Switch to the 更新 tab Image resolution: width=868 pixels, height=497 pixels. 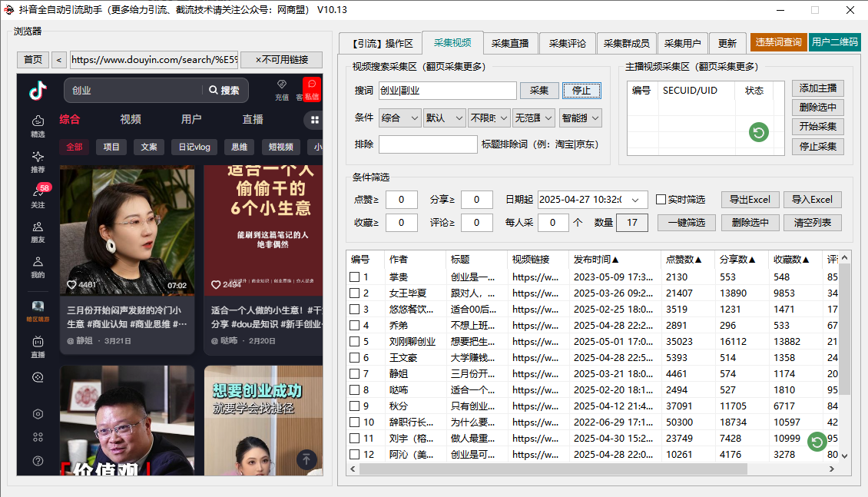click(727, 43)
